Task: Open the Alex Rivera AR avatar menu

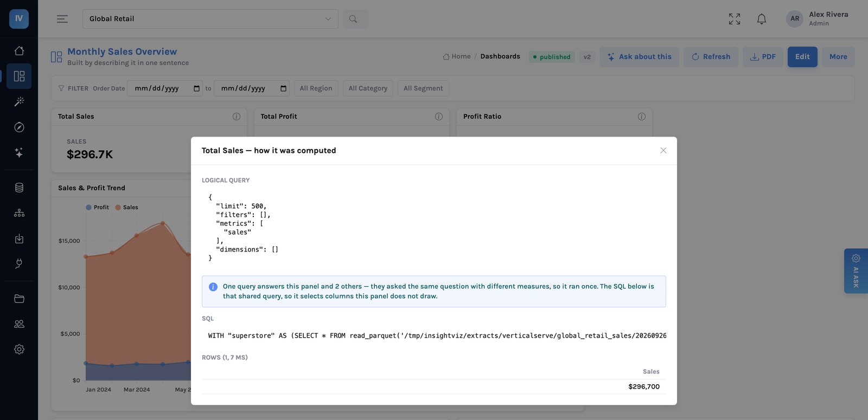Action: point(795,18)
